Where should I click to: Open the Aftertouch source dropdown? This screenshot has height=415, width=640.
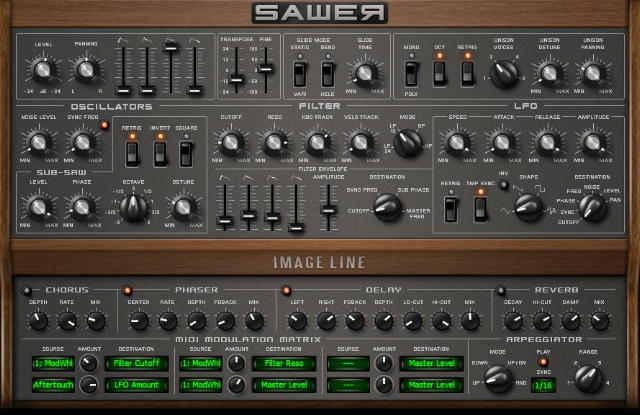point(53,385)
